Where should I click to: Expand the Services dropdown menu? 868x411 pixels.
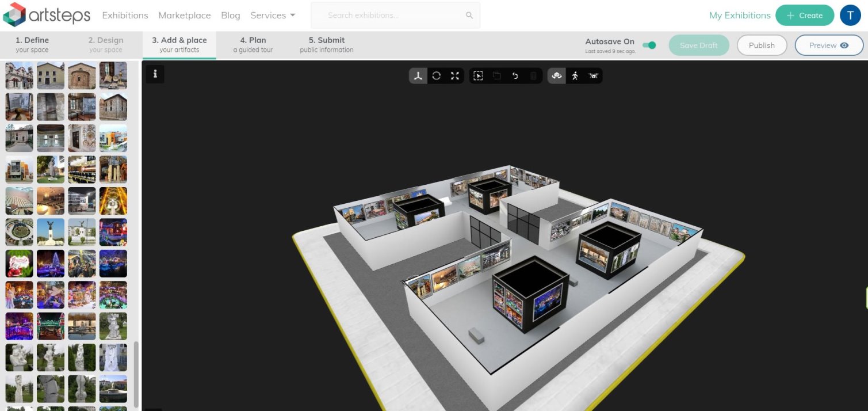click(x=273, y=16)
